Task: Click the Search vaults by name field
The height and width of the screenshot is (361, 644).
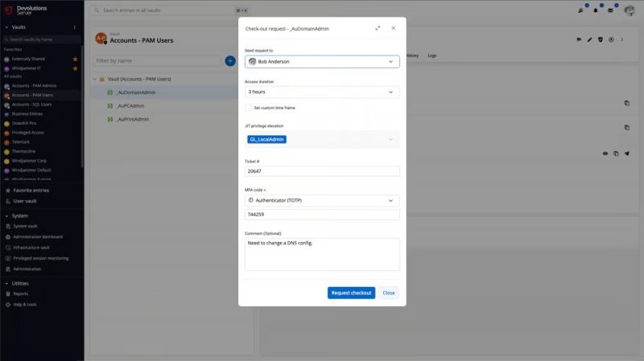Action: pyautogui.click(x=41, y=39)
